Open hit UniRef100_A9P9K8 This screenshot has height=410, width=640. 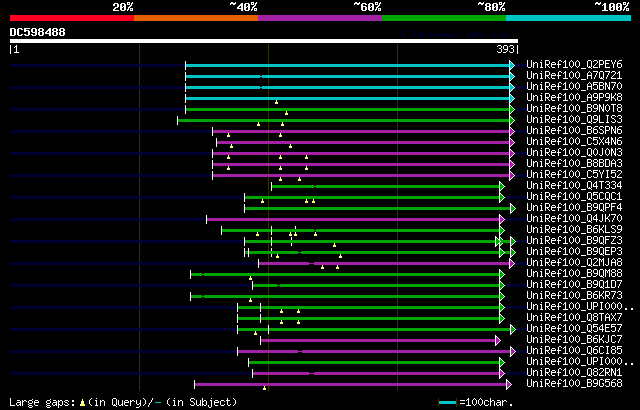(x=574, y=98)
